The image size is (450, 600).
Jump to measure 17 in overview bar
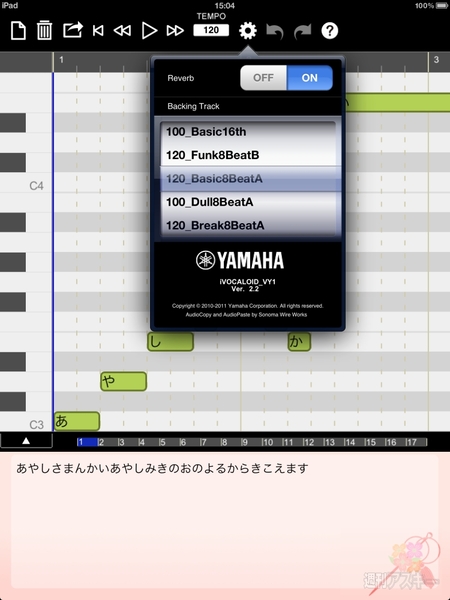(416, 442)
